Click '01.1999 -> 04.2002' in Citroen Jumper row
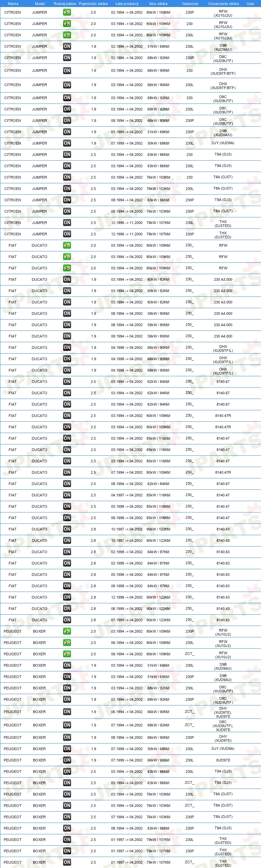The width and height of the screenshot is (261, 868). point(126,132)
